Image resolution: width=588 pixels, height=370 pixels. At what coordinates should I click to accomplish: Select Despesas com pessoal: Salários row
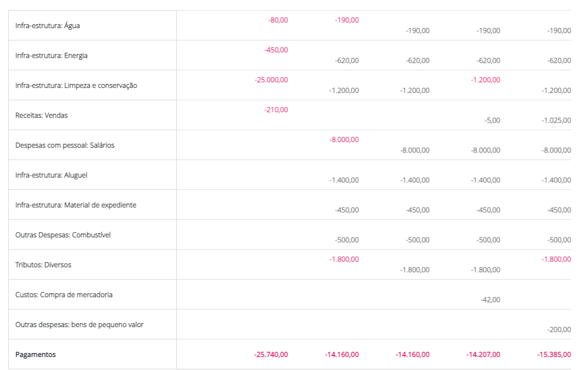pos(65,145)
